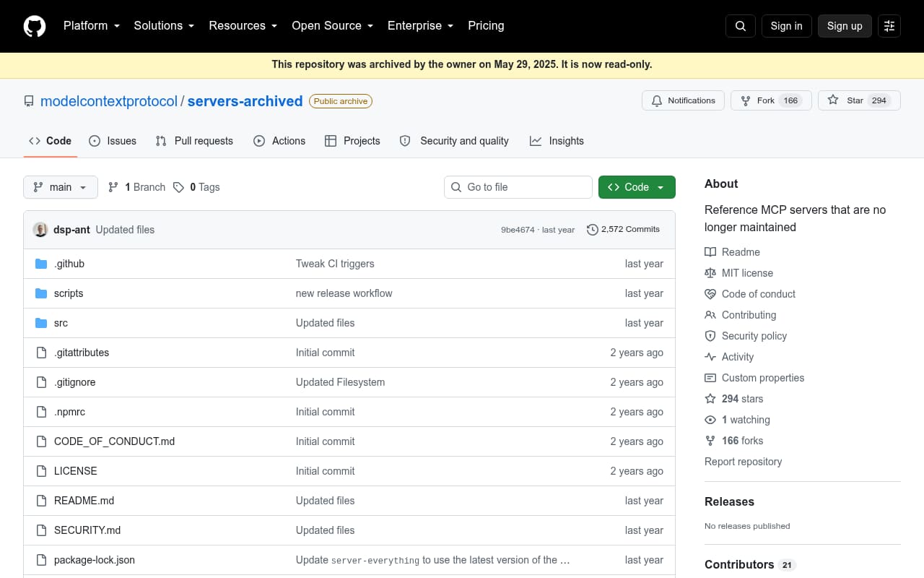The height and width of the screenshot is (578, 924).
Task: Click the book icon beside Readme
Action: pos(710,252)
